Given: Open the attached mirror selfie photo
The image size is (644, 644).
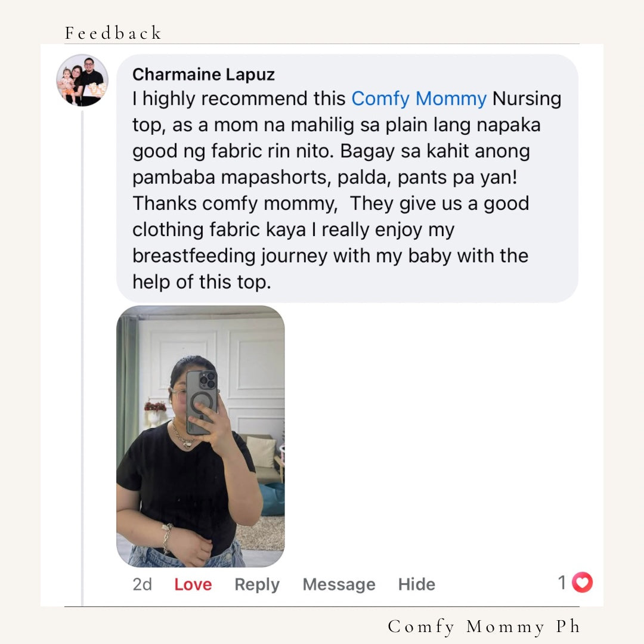Looking at the screenshot, I should pyautogui.click(x=200, y=436).
